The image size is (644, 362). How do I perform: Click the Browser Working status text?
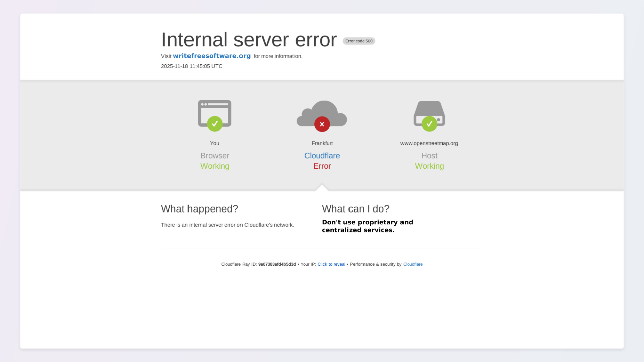(x=215, y=166)
